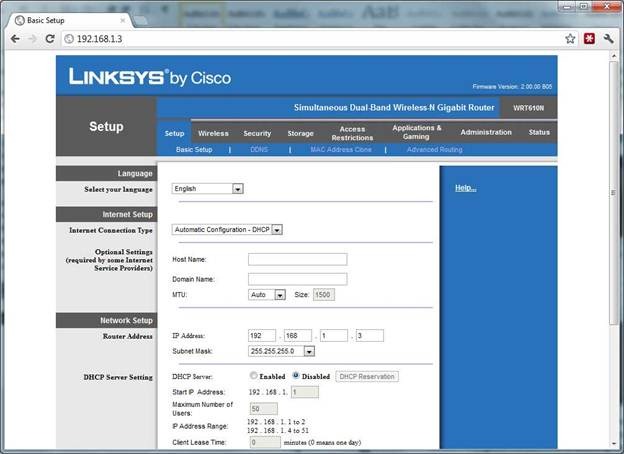624x454 pixels.
Task: Click the Maximum Number of Users field
Action: point(263,409)
